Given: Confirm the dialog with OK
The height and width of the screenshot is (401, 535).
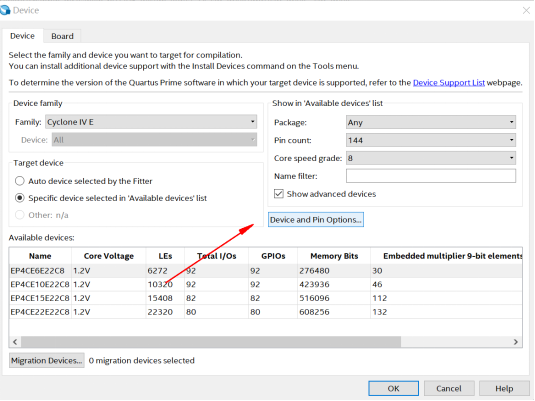Looking at the screenshot, I should [393, 388].
